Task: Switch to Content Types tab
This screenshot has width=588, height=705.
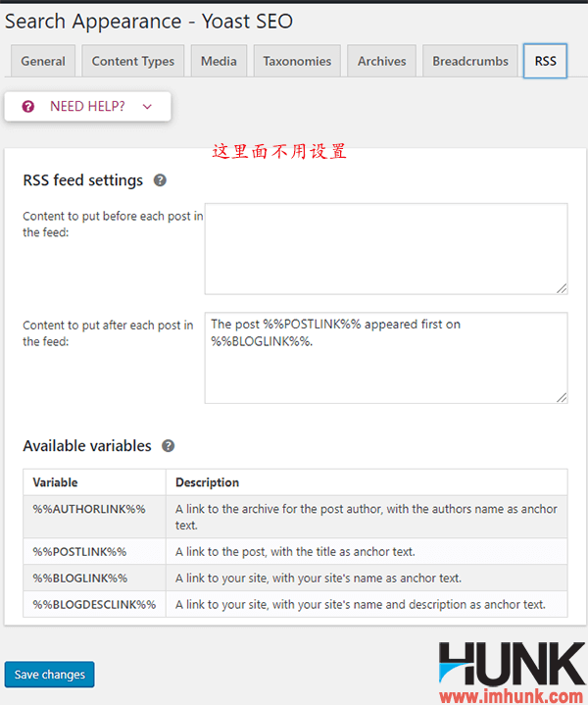Action: 133,61
